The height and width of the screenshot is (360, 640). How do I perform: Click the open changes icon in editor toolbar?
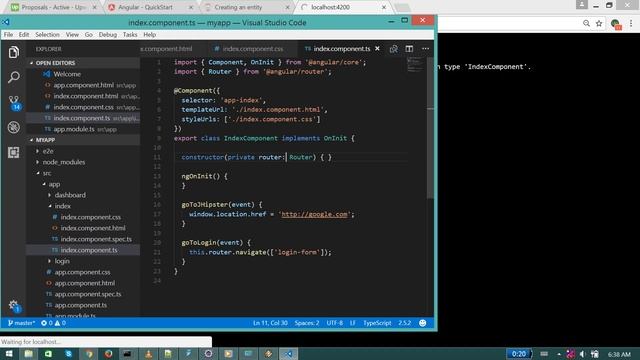(393, 49)
